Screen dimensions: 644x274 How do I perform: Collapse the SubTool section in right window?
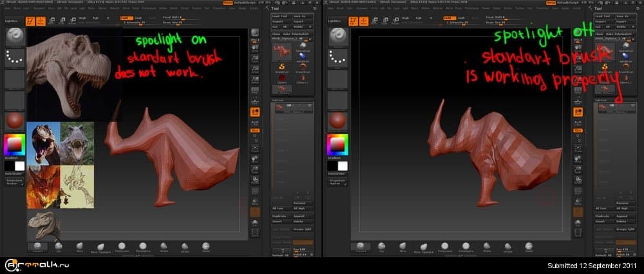pos(600,100)
